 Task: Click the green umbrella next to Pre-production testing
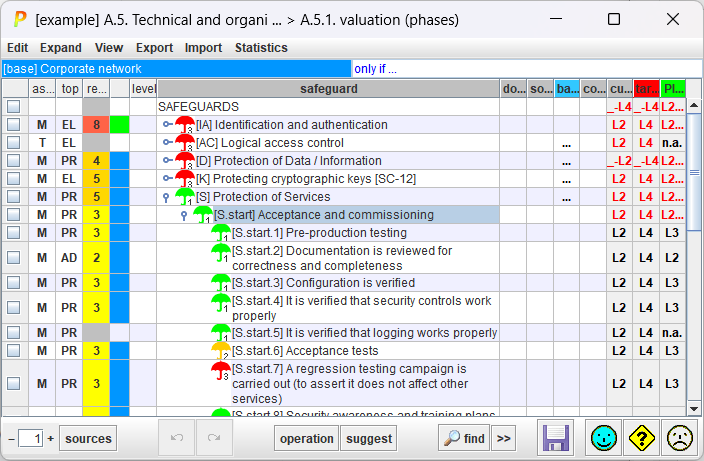220,233
